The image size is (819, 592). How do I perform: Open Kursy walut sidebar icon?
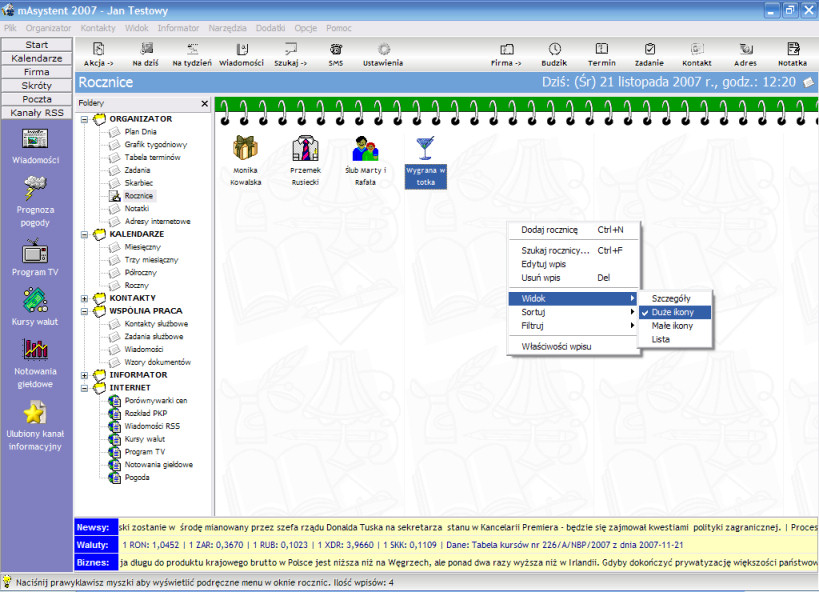[x=35, y=307]
